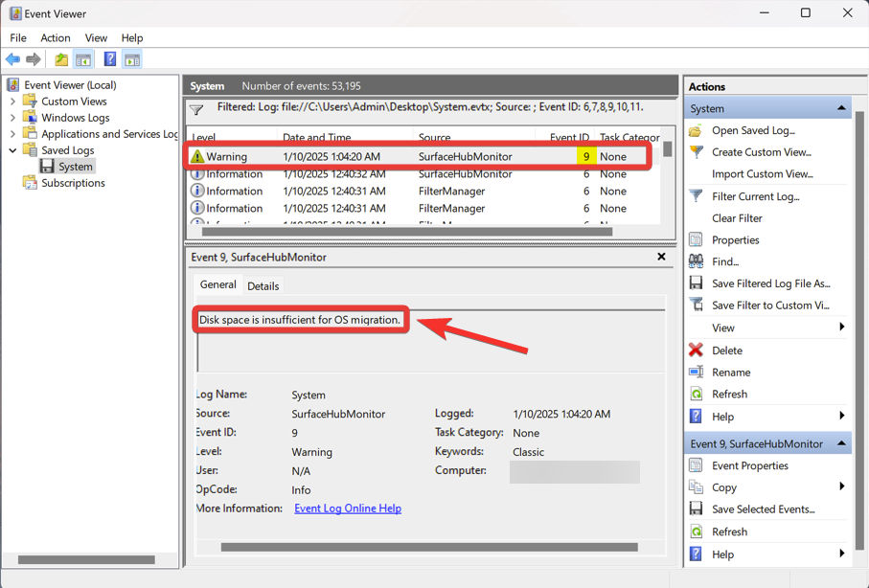869x588 pixels.
Task: Click the Create Custom View funnel icon
Action: click(x=696, y=152)
